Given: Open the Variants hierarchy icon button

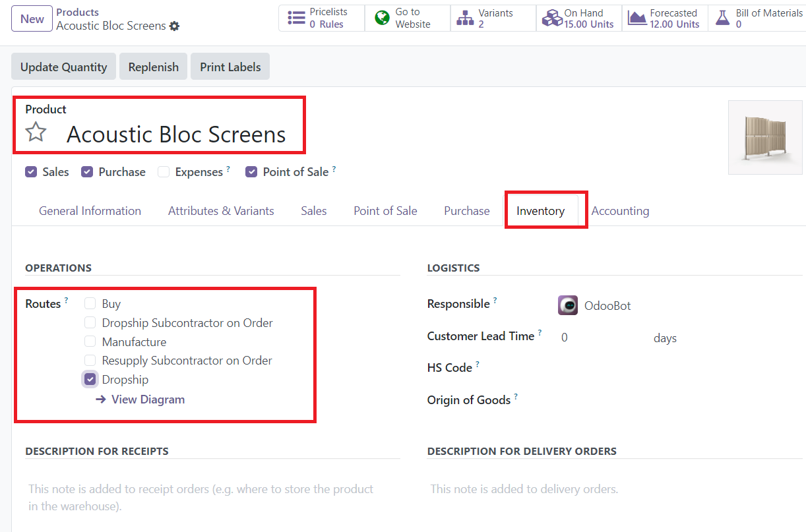Looking at the screenshot, I should pyautogui.click(x=466, y=18).
